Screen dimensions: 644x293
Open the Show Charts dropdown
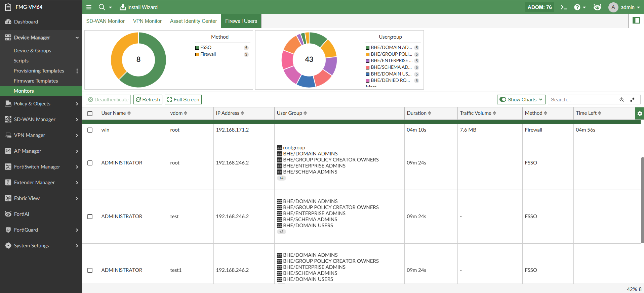(x=521, y=100)
